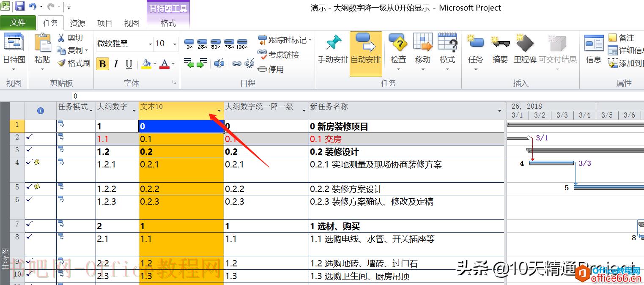
Task: Switch to the 格式 (Format) tab
Action: 168,23
